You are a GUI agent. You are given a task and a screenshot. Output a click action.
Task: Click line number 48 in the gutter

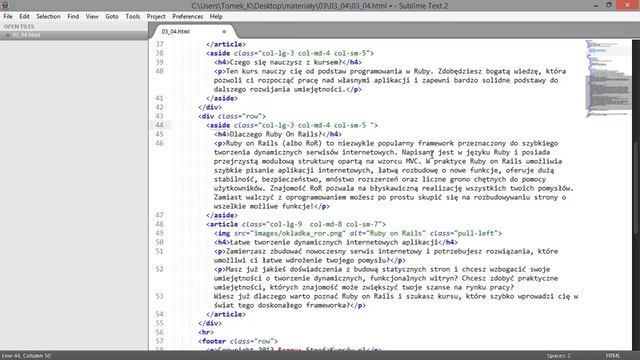point(159,224)
